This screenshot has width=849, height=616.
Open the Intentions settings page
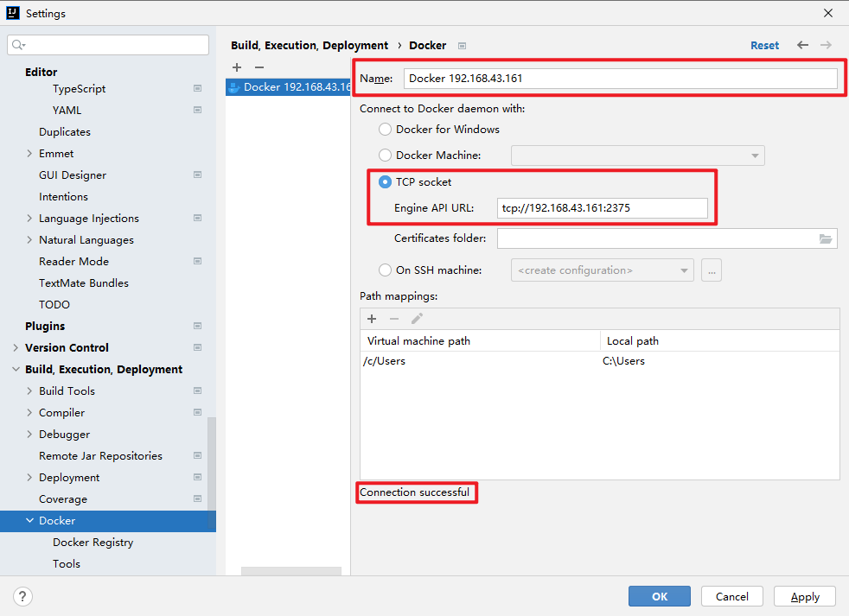pyautogui.click(x=63, y=196)
